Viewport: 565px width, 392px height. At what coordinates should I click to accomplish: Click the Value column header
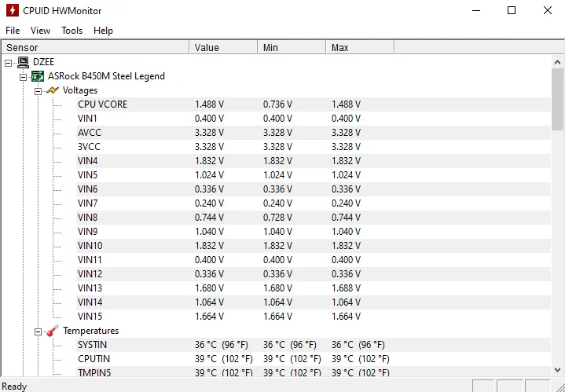pos(224,48)
